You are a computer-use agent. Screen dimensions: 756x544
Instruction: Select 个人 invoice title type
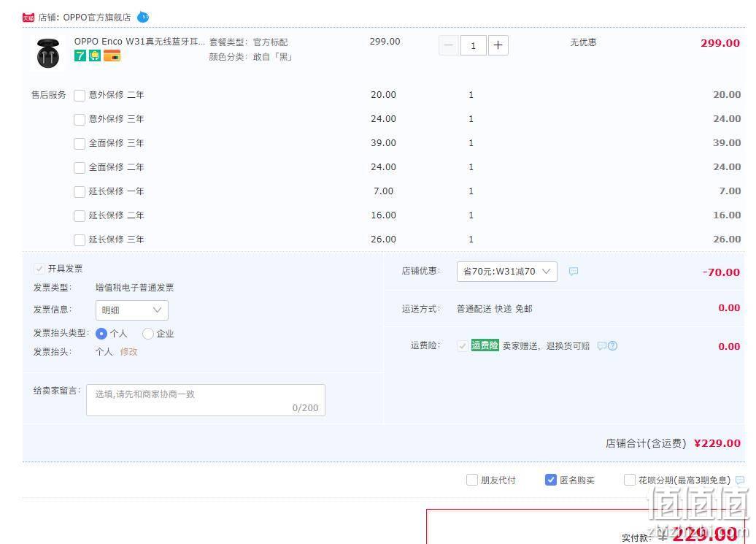[101, 333]
